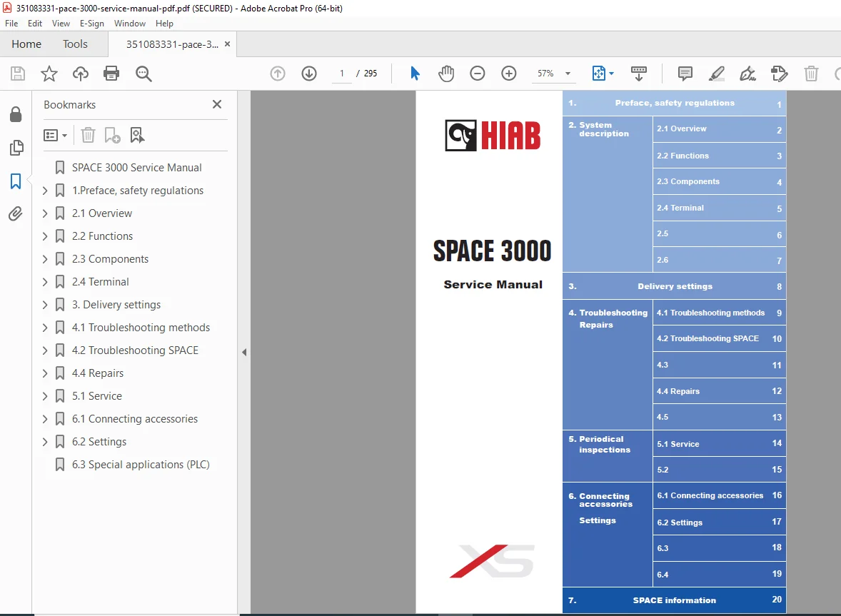Open the Sign document pen icon
841x616 pixels.
point(747,74)
